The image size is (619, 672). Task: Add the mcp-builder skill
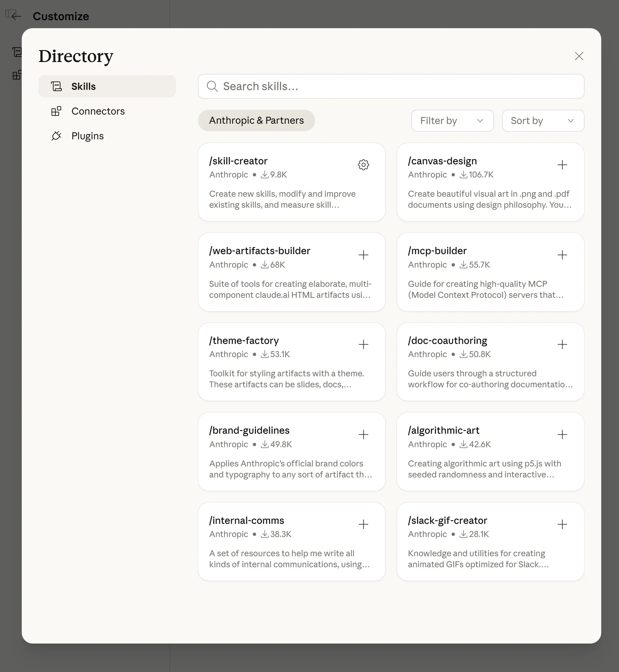[x=562, y=255]
